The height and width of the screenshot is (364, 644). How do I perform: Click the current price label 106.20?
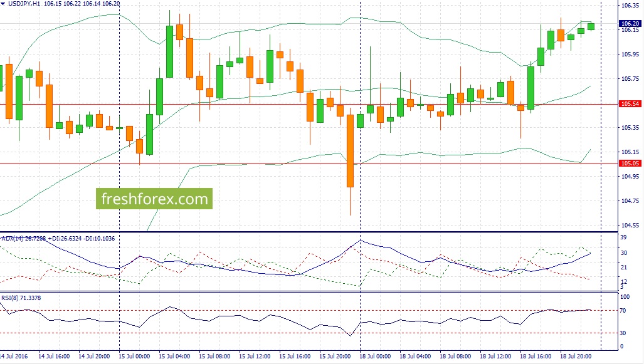[630, 23]
